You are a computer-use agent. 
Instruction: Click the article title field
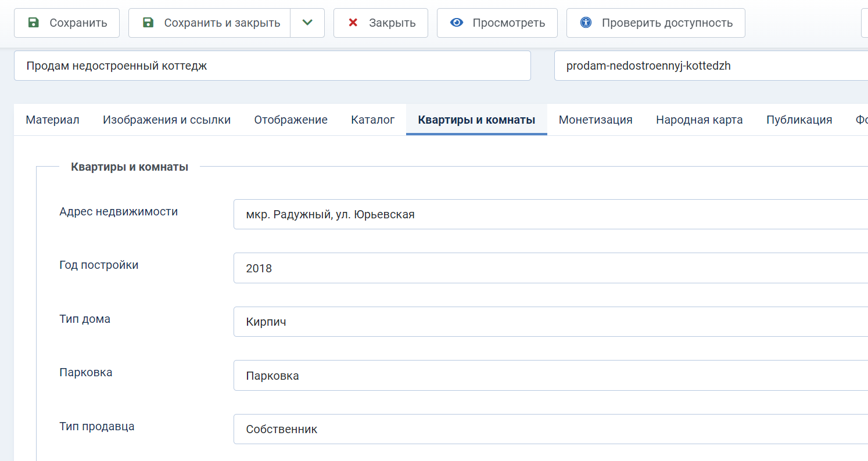(272, 66)
